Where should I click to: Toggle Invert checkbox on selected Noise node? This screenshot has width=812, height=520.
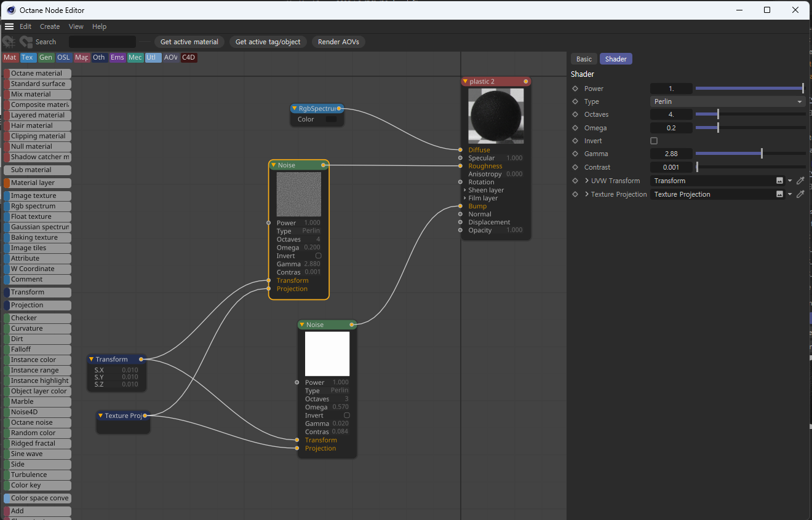pyautogui.click(x=318, y=256)
